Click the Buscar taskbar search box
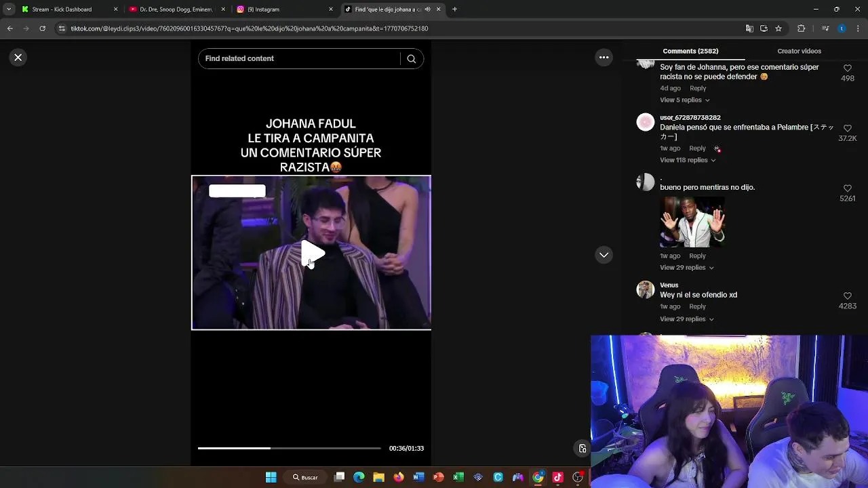The height and width of the screenshot is (488, 868). pyautogui.click(x=306, y=477)
